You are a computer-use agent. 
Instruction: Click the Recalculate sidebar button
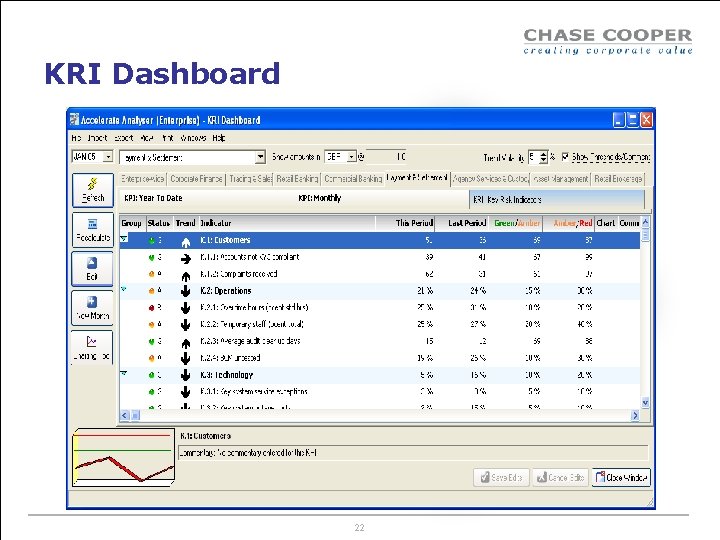(92, 230)
